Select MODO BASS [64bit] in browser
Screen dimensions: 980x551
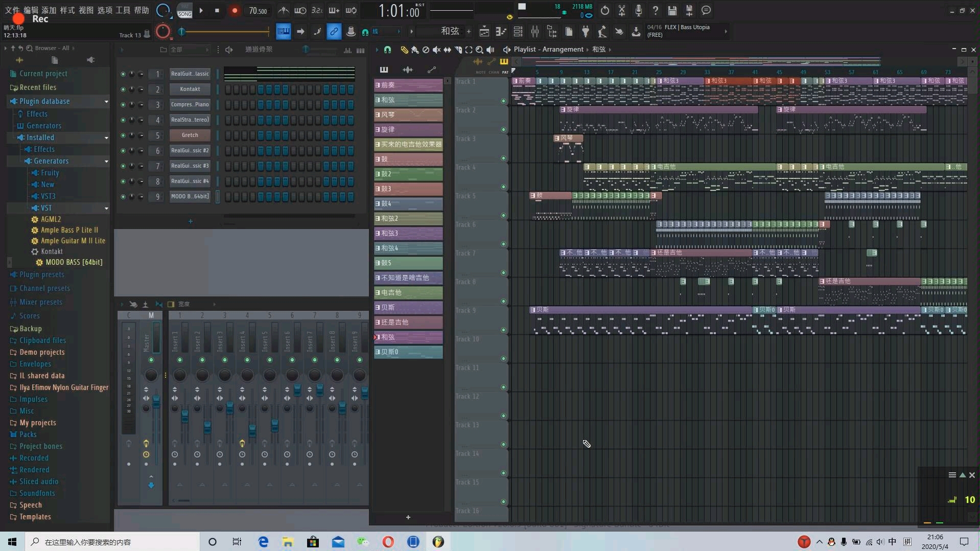[74, 262]
